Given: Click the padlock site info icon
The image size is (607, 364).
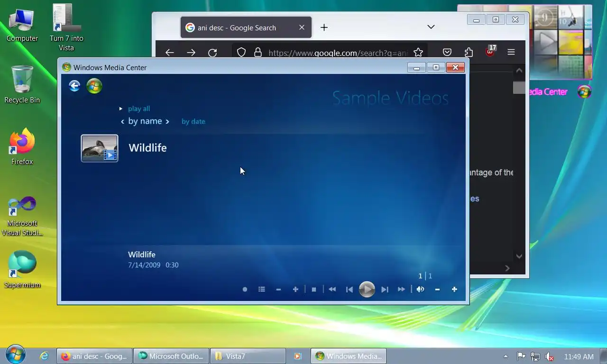Looking at the screenshot, I should pyautogui.click(x=258, y=53).
